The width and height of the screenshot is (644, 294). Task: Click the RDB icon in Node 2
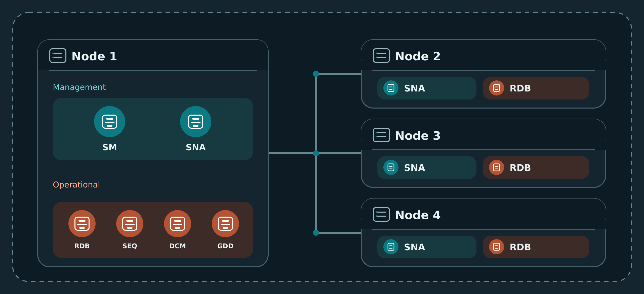click(x=497, y=88)
